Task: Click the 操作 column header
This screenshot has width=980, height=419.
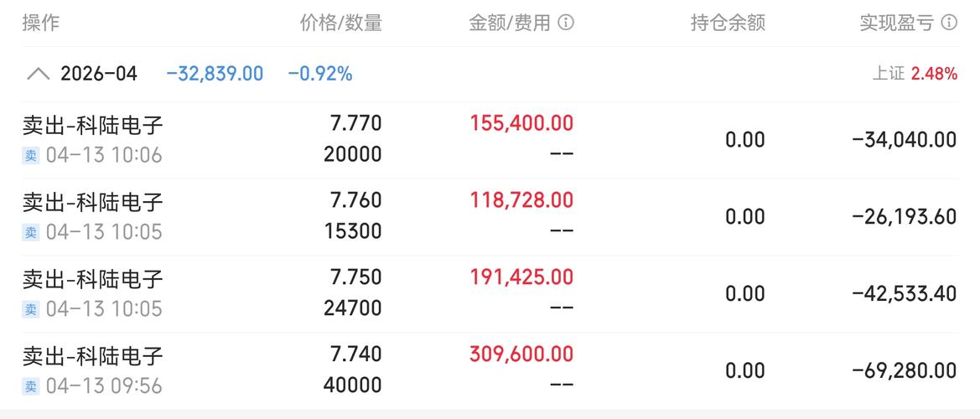Action: tap(40, 23)
